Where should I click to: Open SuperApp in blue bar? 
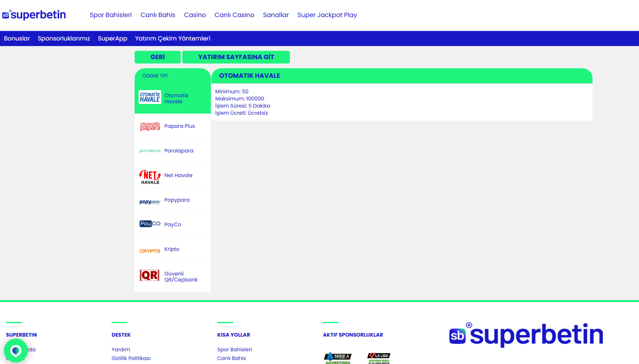click(112, 39)
